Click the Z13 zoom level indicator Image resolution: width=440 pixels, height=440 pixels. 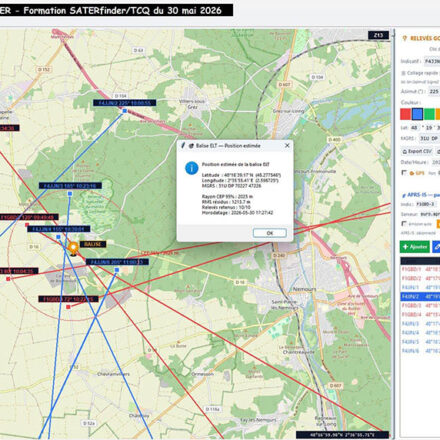coord(378,35)
